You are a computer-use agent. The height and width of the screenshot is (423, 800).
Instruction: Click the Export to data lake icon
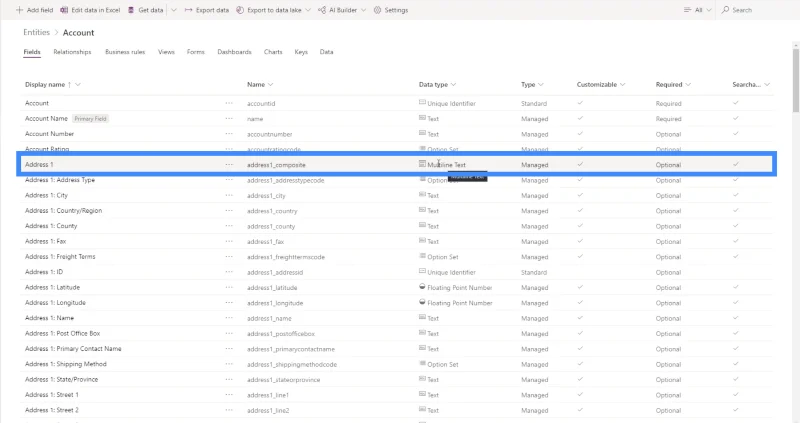pos(240,10)
